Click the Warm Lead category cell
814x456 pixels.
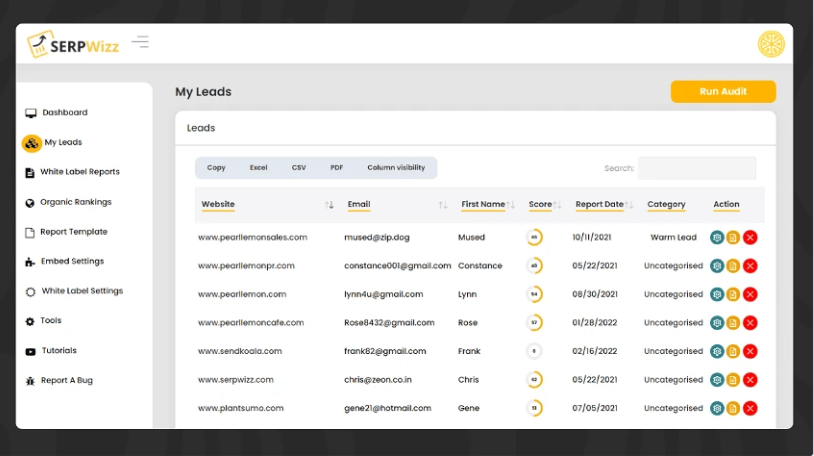[673, 237]
